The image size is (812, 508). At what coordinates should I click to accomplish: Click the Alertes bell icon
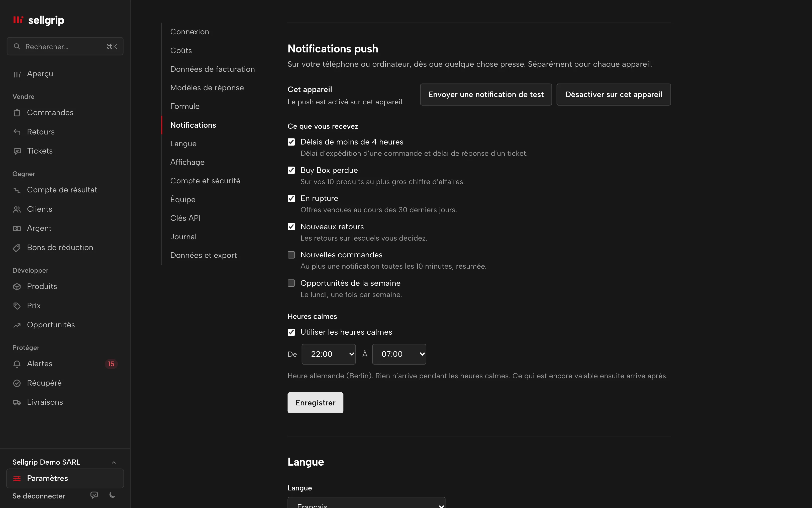17,364
